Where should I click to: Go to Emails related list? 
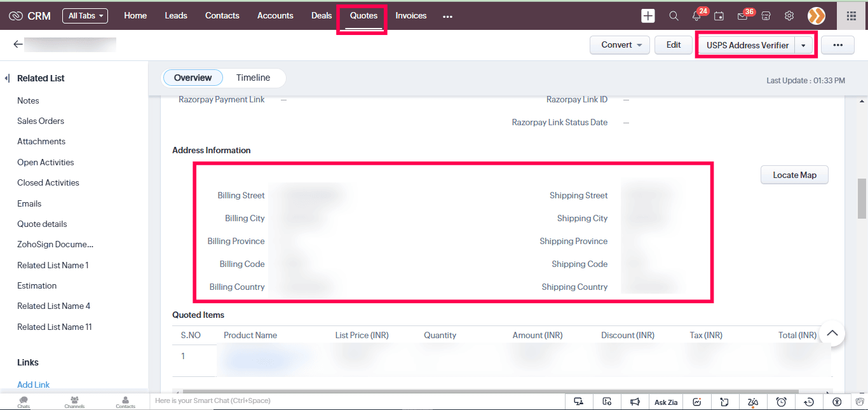pyautogui.click(x=29, y=203)
